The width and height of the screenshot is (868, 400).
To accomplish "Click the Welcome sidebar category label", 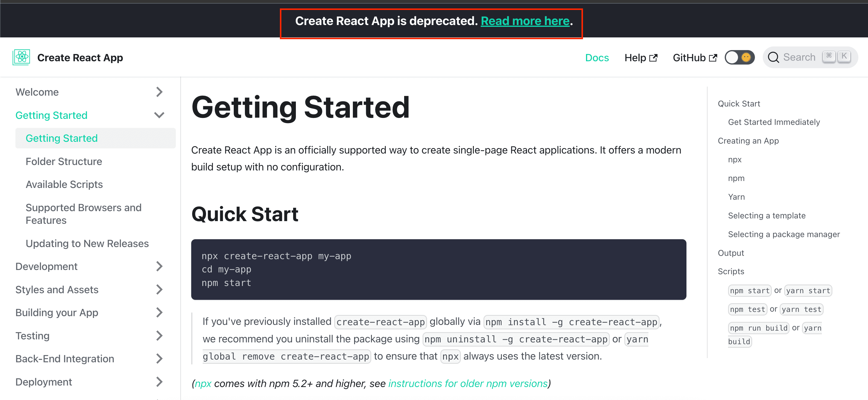I will point(37,92).
